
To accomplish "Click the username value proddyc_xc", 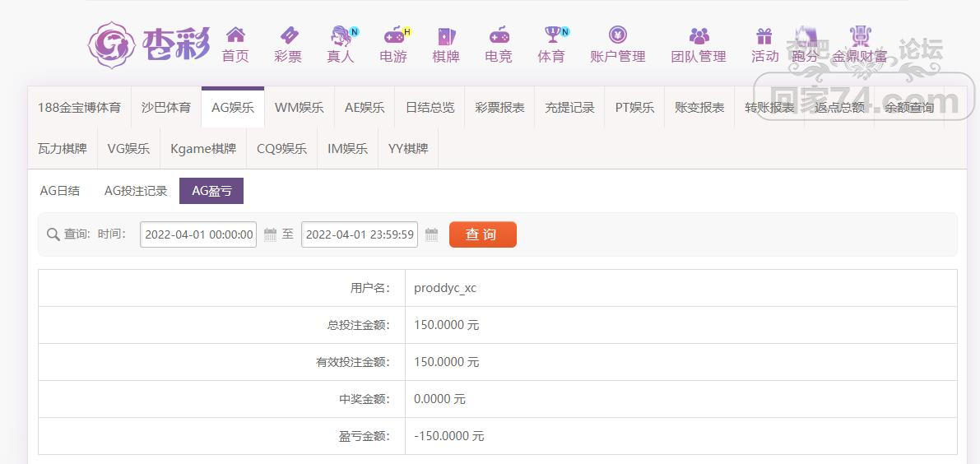I will 445,288.
